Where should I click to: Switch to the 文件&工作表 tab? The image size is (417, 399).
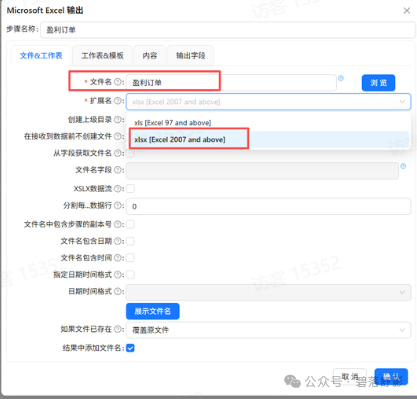(x=41, y=56)
